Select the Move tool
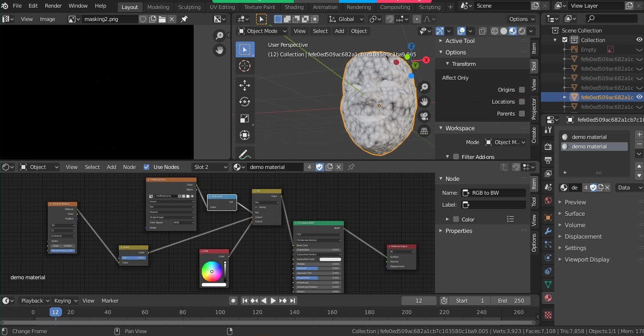Screen dimensions: 644x336 coord(245,85)
